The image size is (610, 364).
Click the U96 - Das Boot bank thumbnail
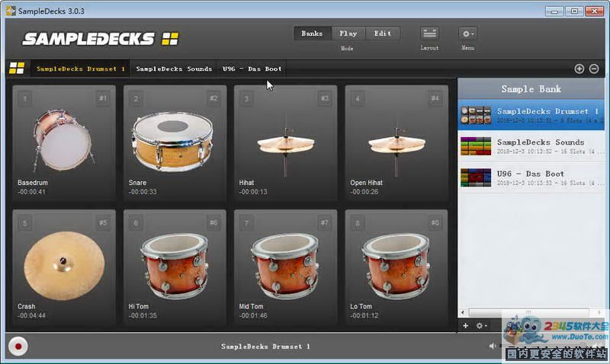click(475, 177)
